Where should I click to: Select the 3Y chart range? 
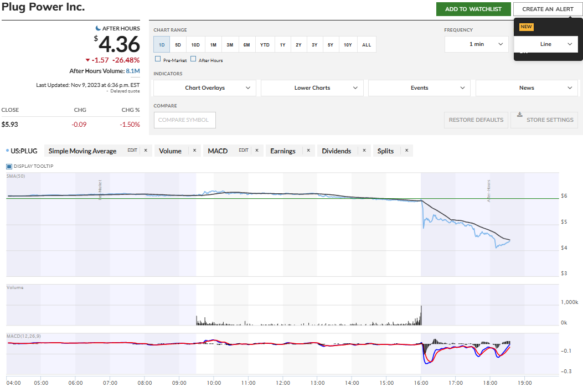click(314, 45)
